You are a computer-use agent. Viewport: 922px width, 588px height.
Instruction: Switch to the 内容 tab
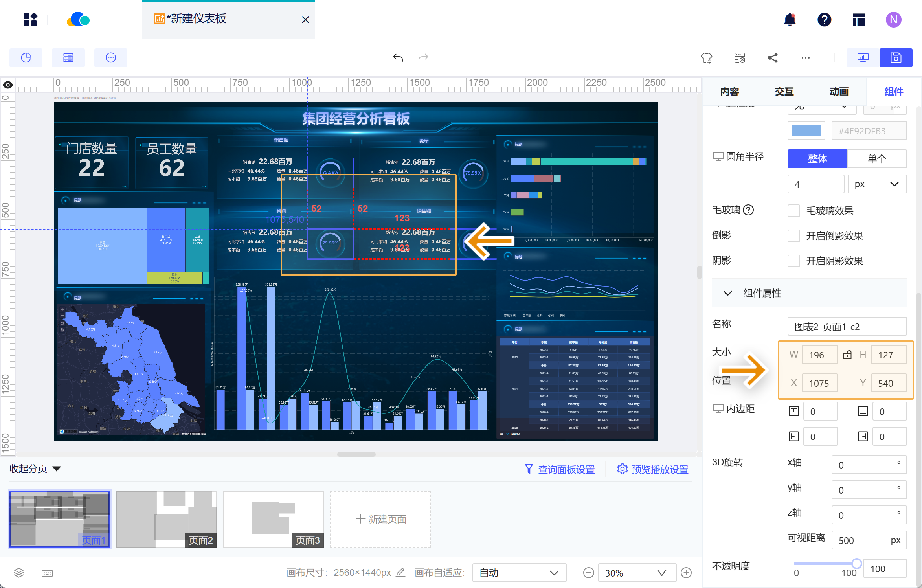729,92
